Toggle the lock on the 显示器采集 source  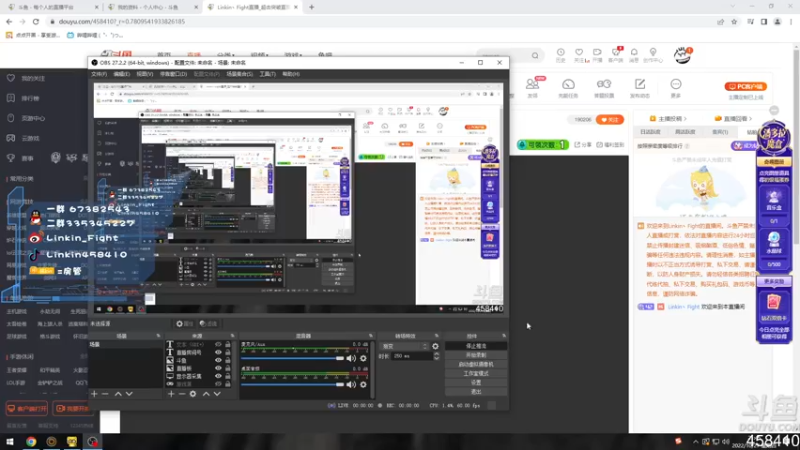tap(228, 376)
